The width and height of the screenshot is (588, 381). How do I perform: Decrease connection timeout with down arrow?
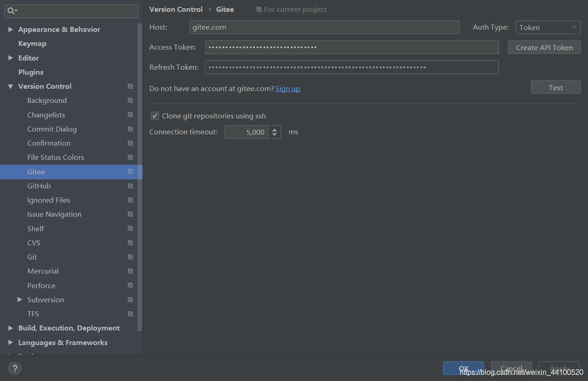274,135
